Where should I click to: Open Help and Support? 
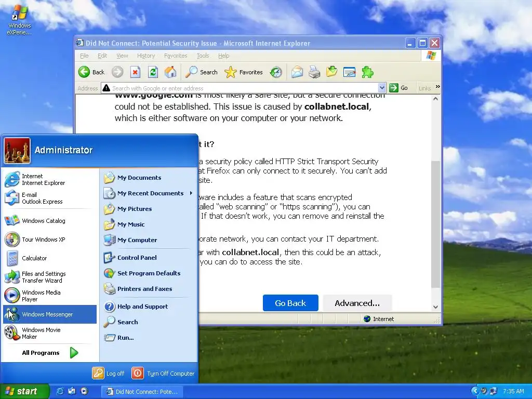148,307
